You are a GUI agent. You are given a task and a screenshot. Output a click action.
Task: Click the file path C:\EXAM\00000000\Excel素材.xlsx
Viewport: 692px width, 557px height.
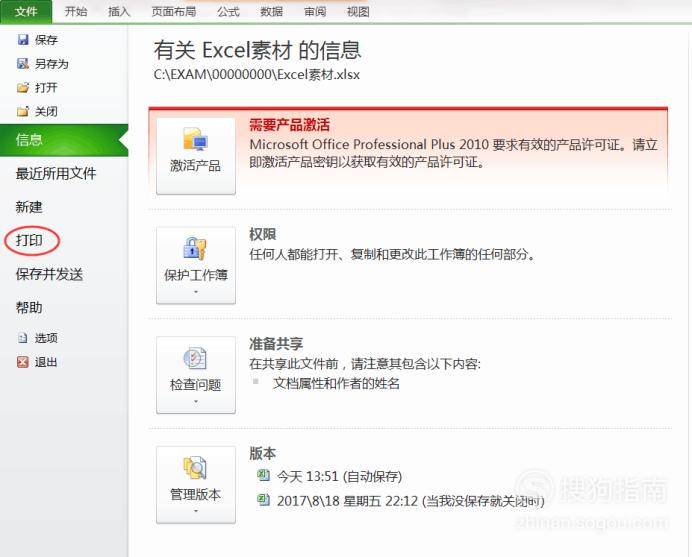256,75
